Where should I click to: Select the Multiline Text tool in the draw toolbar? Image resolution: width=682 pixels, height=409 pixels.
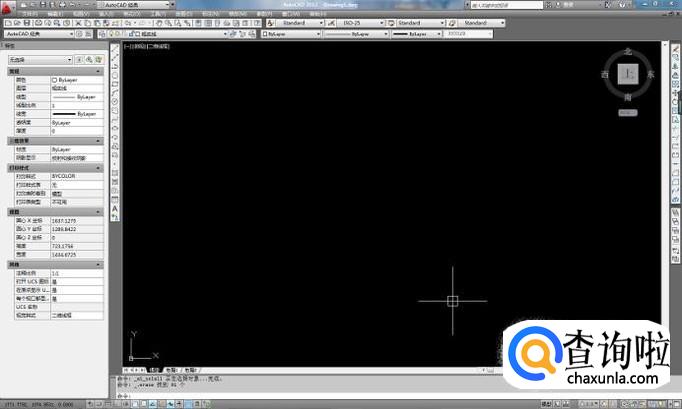click(x=116, y=216)
